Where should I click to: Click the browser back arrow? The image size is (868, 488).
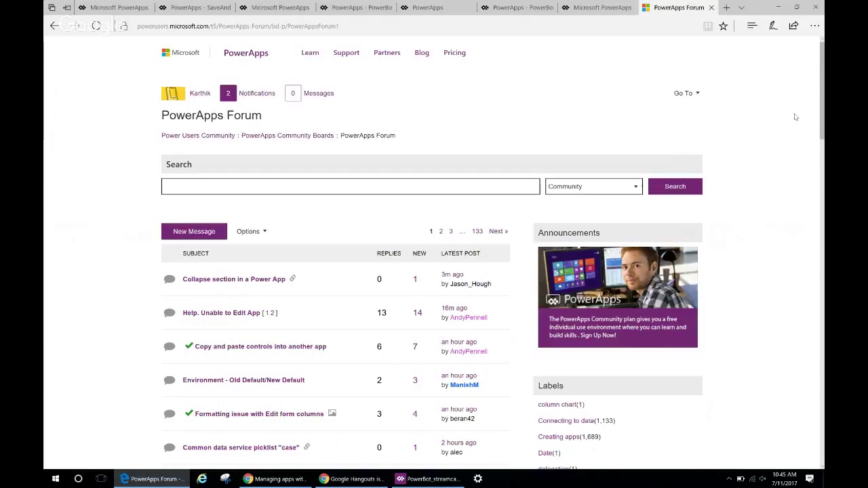pyautogui.click(x=54, y=26)
